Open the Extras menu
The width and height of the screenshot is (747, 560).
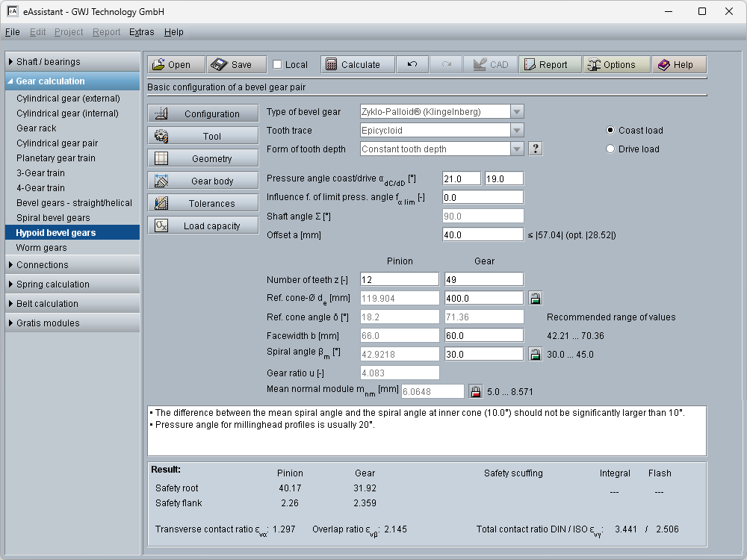141,32
